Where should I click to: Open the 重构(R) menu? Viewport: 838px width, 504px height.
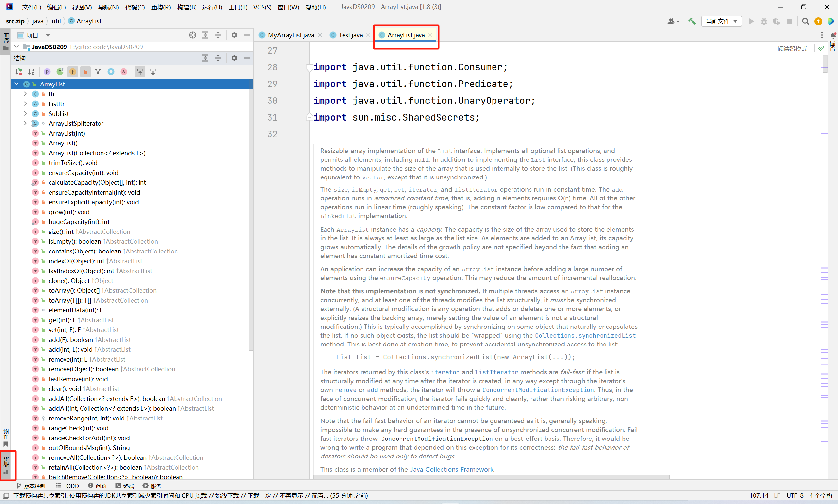pyautogui.click(x=161, y=7)
